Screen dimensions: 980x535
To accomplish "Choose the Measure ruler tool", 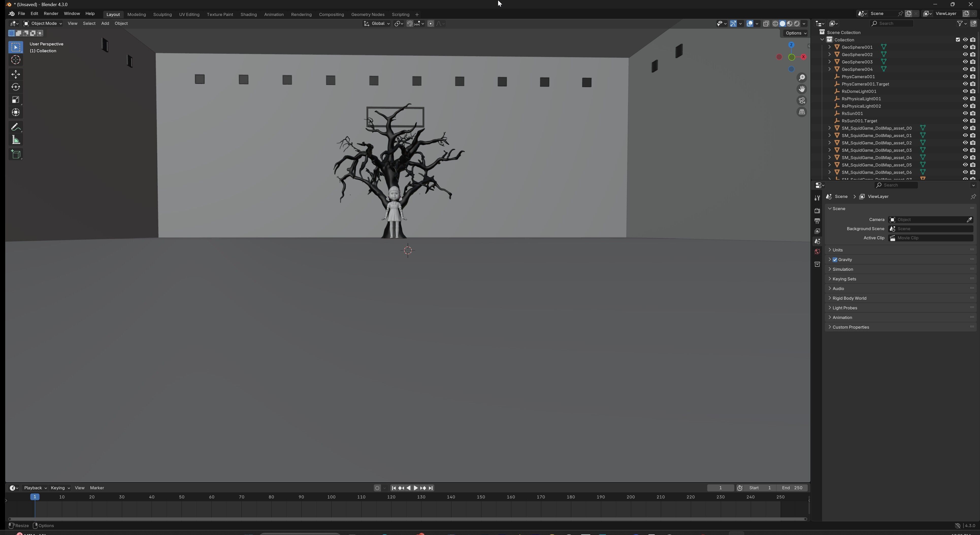I will point(15,140).
